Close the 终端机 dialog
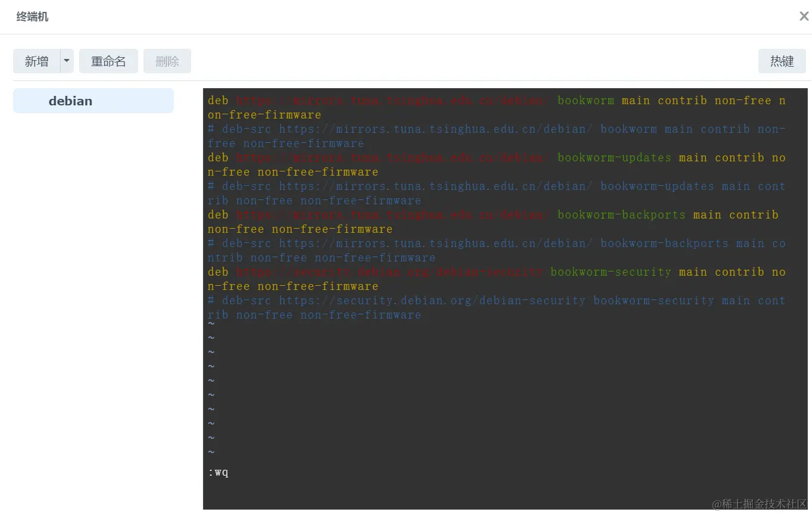812x515 pixels. 804,16
